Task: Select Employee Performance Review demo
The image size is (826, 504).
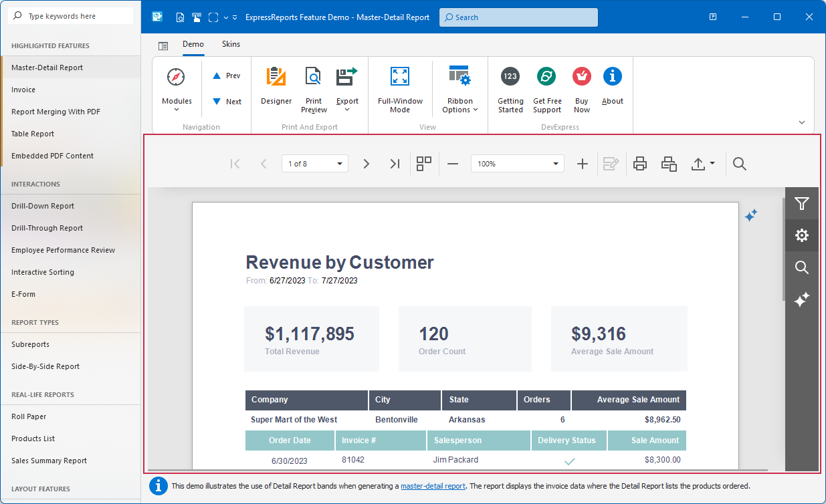Action: coord(71,250)
